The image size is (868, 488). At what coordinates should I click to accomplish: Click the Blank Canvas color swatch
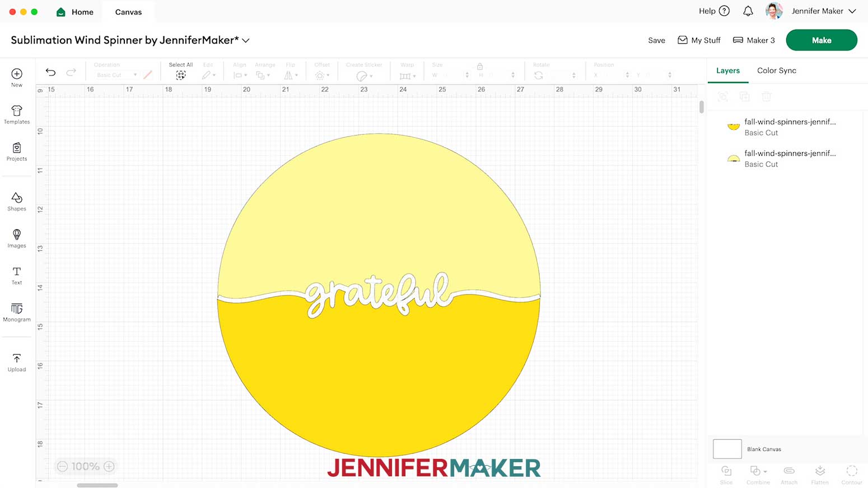click(727, 449)
